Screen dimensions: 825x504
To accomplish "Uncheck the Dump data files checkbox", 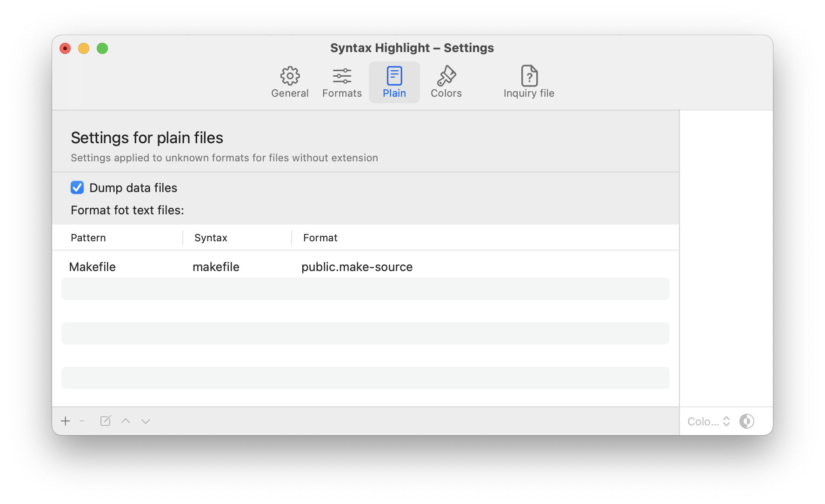I will pyautogui.click(x=77, y=187).
